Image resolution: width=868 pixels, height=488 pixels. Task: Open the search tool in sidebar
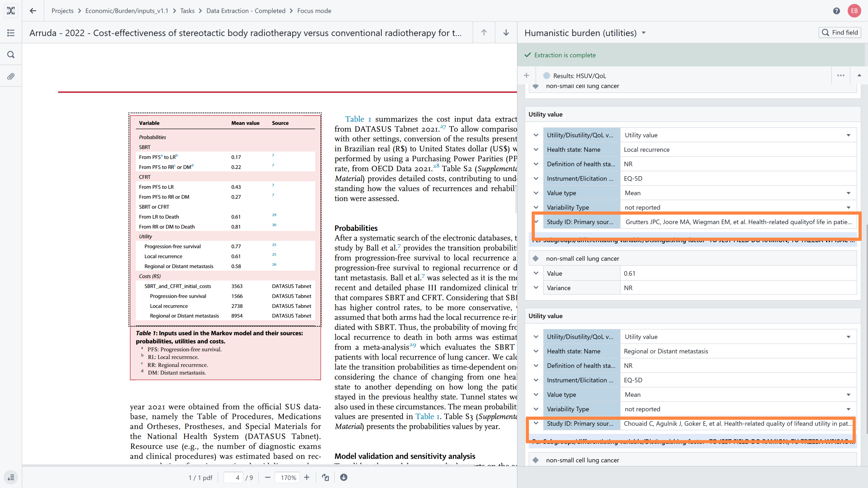pyautogui.click(x=11, y=54)
